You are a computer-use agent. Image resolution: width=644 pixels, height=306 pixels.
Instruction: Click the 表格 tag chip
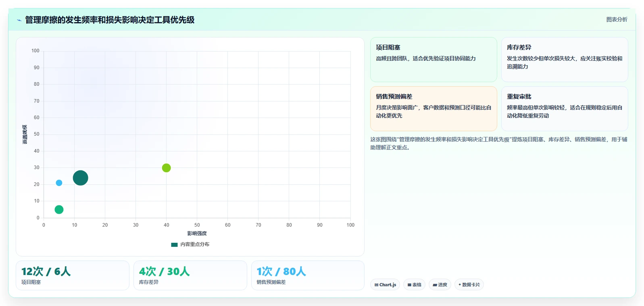click(414, 285)
